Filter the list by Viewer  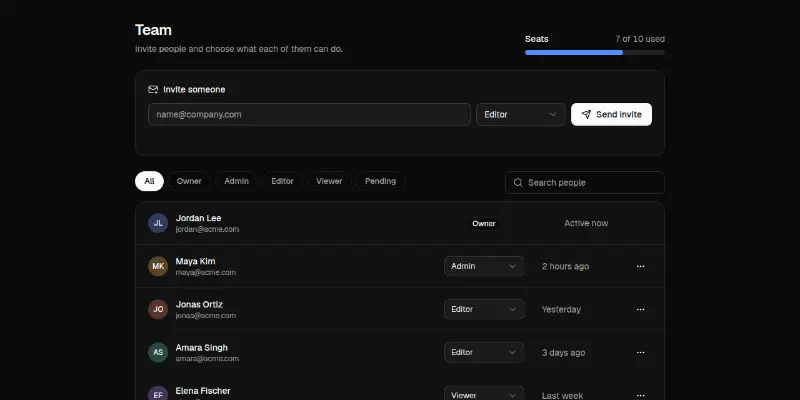pyautogui.click(x=329, y=181)
